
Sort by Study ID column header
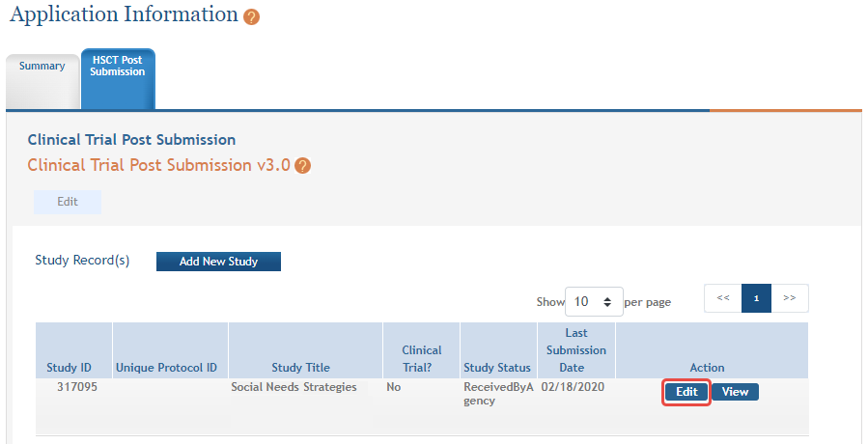point(70,368)
